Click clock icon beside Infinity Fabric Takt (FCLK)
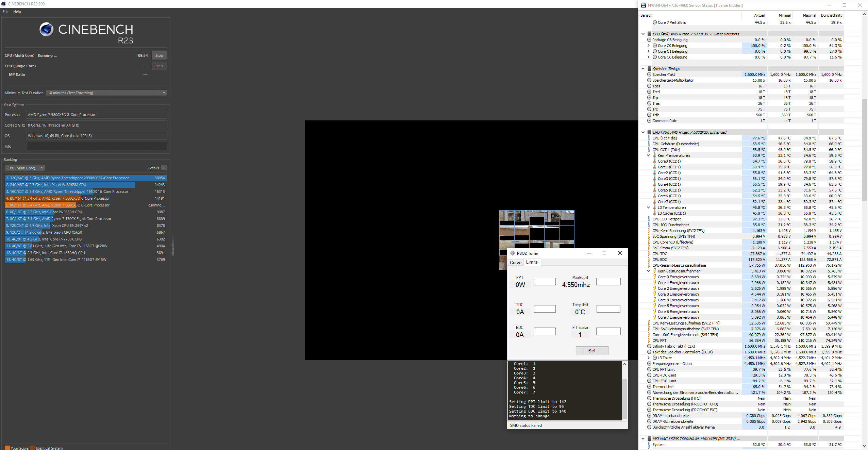The height and width of the screenshot is (450, 868). [x=649, y=346]
